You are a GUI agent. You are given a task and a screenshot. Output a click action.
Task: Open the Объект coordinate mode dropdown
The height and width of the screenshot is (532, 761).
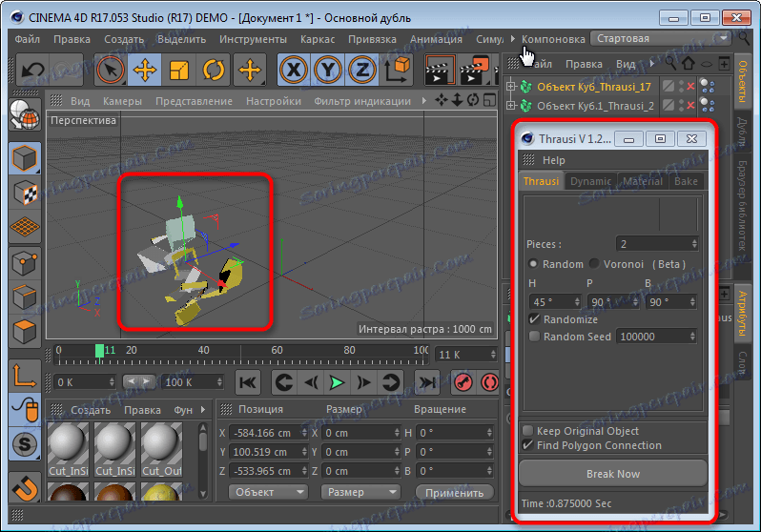point(268,492)
